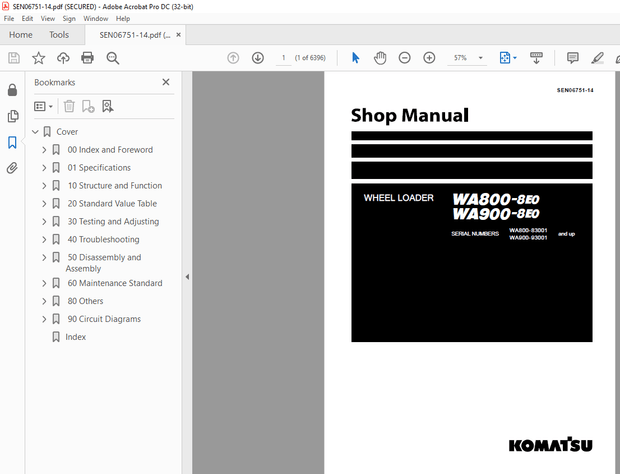
Task: Expand 80 Others bookmark
Action: point(44,301)
